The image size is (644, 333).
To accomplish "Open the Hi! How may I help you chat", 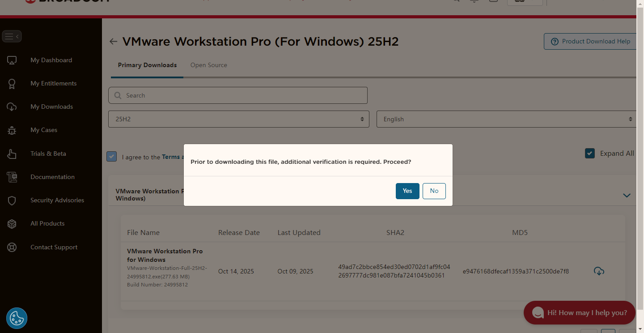I will (579, 312).
